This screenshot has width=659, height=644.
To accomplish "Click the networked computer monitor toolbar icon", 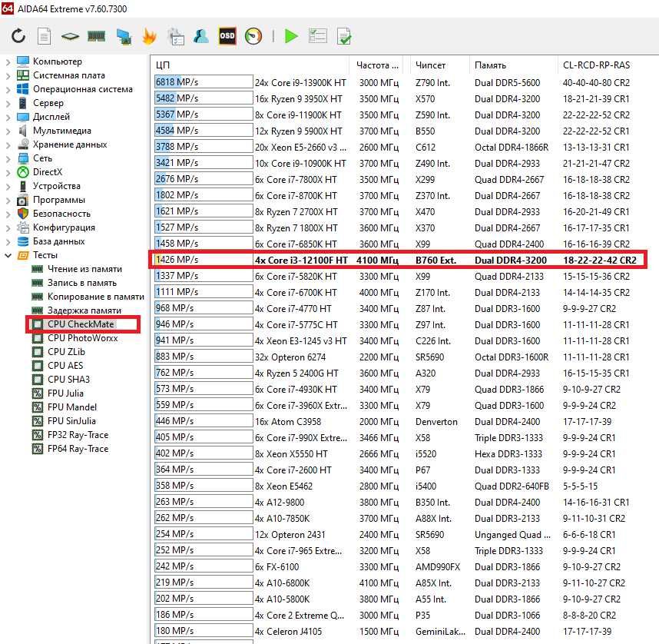I will click(x=124, y=37).
